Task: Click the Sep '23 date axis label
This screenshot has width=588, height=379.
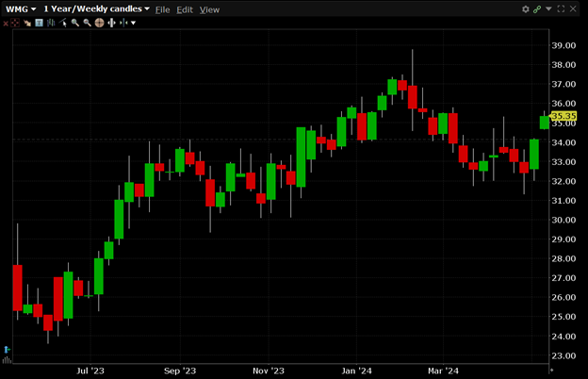Action: coord(180,371)
